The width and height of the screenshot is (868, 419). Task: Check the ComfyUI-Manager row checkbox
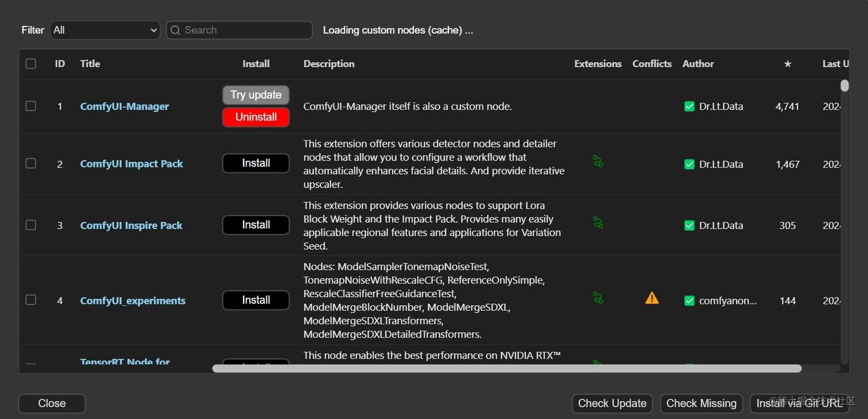click(31, 106)
